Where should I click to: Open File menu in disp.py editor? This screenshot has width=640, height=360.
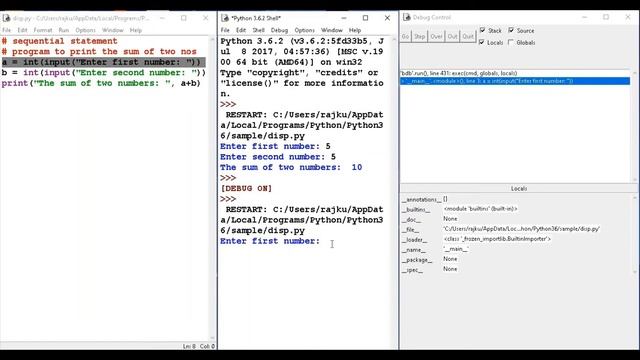pyautogui.click(x=7, y=30)
